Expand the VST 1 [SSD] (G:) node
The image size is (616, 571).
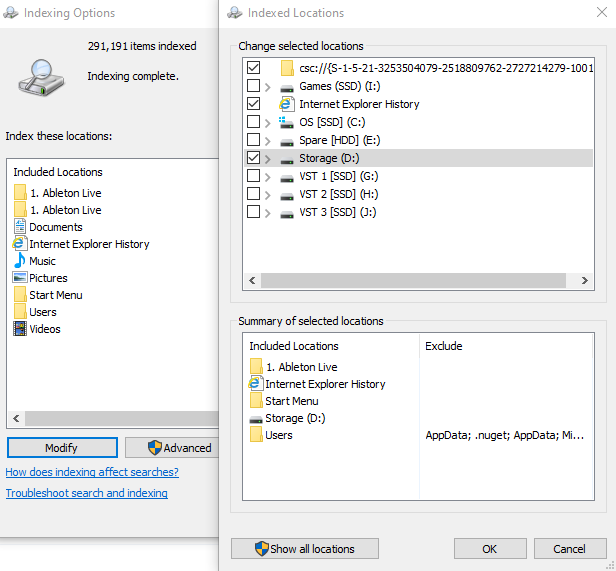point(268,177)
